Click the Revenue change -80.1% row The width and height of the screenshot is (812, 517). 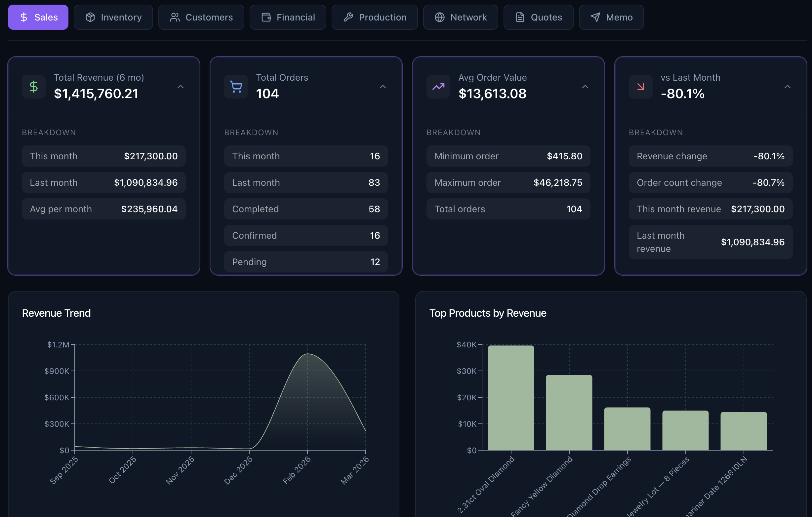pos(711,156)
